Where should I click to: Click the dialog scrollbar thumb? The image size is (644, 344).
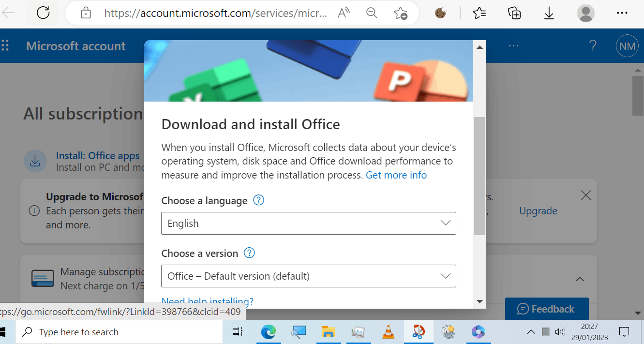click(479, 176)
